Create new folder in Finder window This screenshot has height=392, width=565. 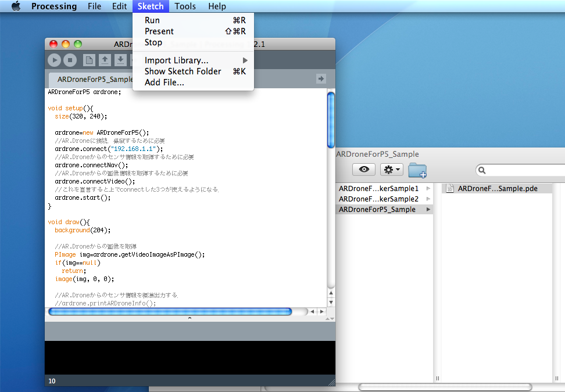coord(417,170)
